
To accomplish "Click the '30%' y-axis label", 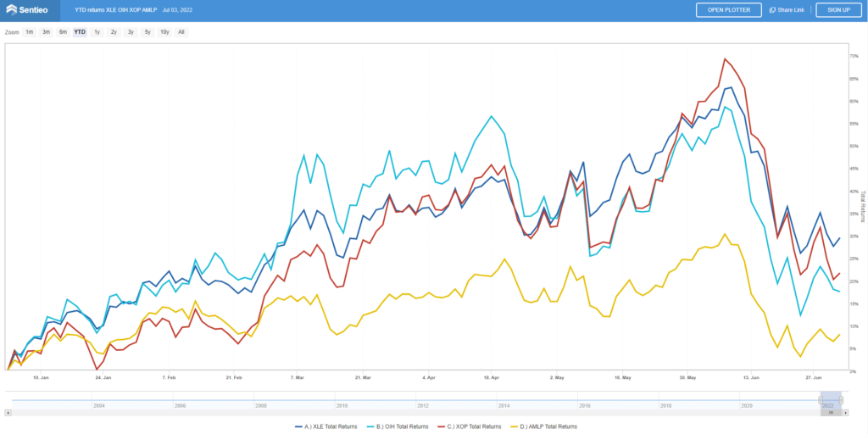I will pos(856,236).
